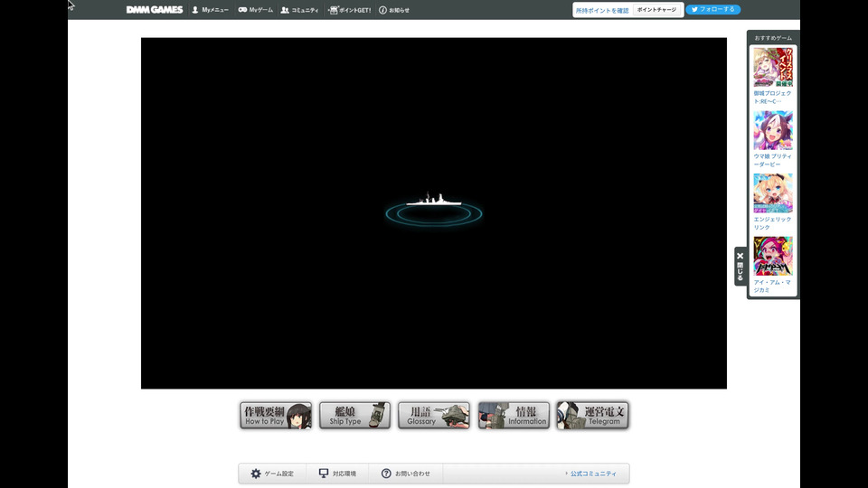Click the Twitter フォローする button

713,9
